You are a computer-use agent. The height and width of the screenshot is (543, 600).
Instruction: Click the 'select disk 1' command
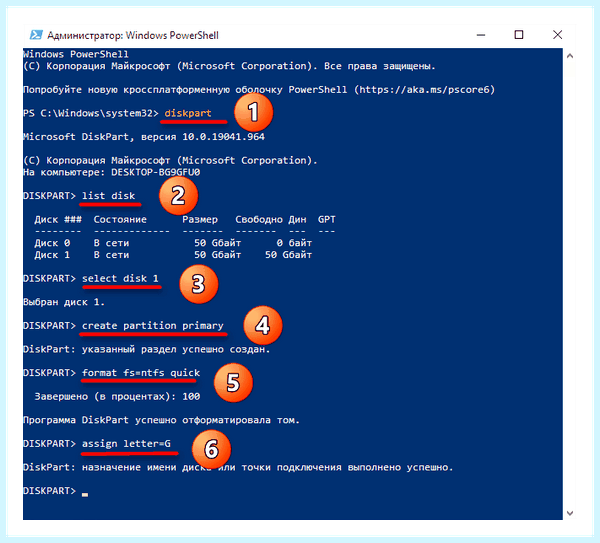pyautogui.click(x=120, y=279)
